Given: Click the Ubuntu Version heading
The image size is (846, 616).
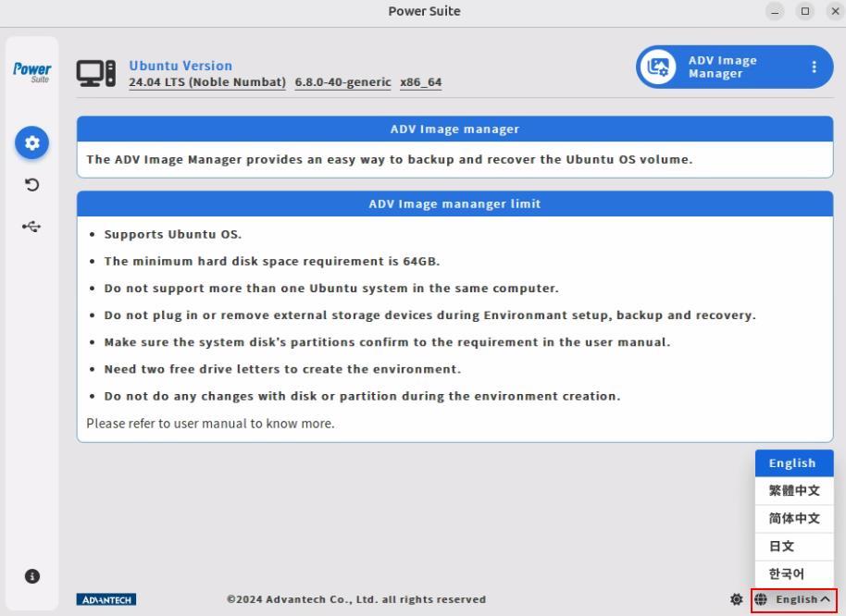Looking at the screenshot, I should pyautogui.click(x=180, y=66).
